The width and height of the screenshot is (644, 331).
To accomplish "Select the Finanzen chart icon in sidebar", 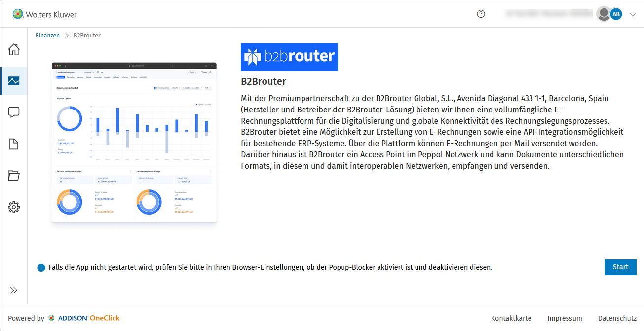I will click(14, 81).
